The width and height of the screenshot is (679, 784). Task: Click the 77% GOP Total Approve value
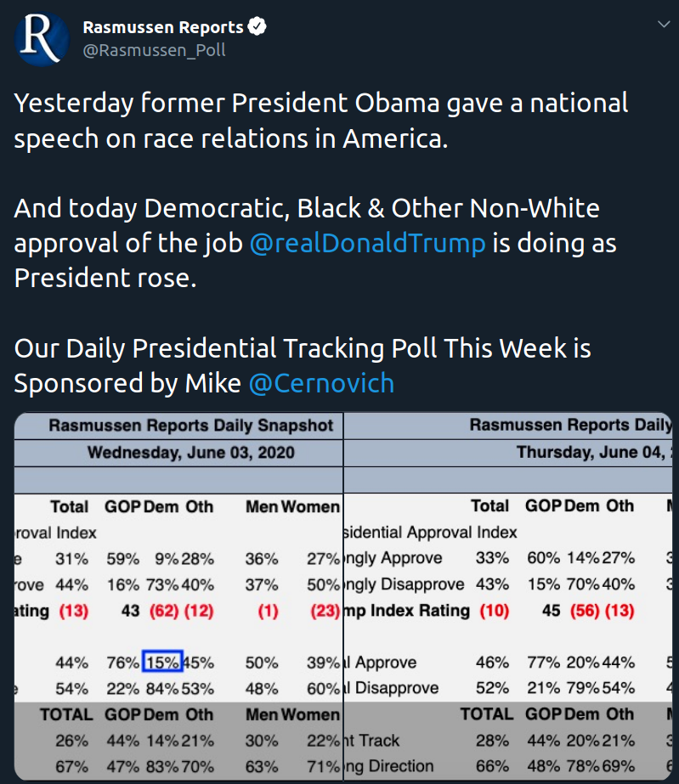tap(542, 663)
